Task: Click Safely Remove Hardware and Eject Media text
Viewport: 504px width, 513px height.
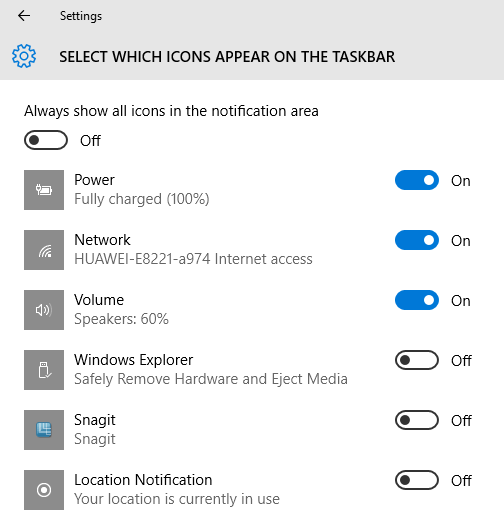Action: click(x=211, y=379)
